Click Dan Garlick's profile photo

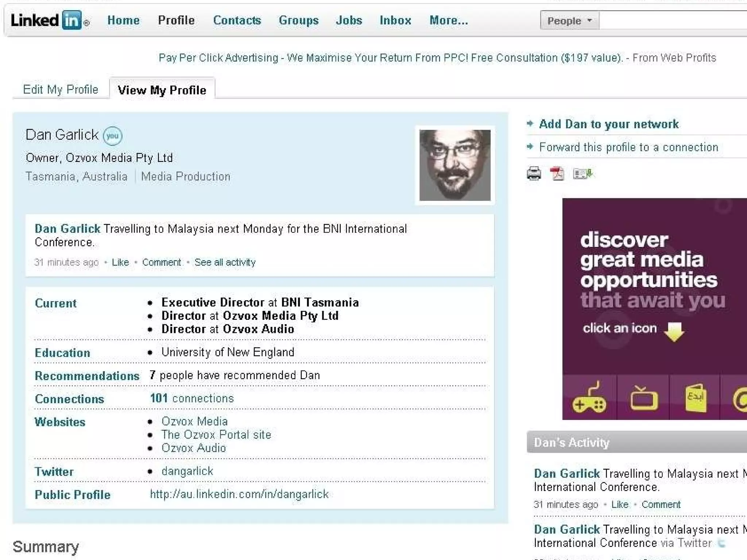click(x=455, y=165)
